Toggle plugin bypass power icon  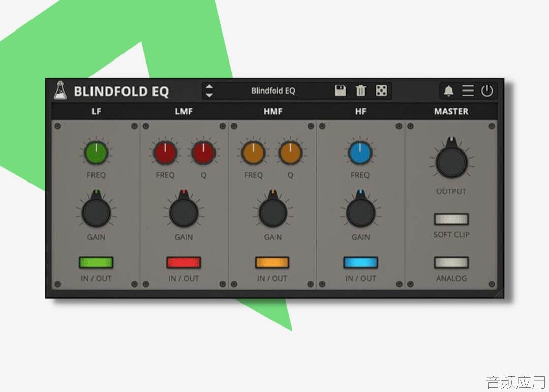click(x=487, y=91)
